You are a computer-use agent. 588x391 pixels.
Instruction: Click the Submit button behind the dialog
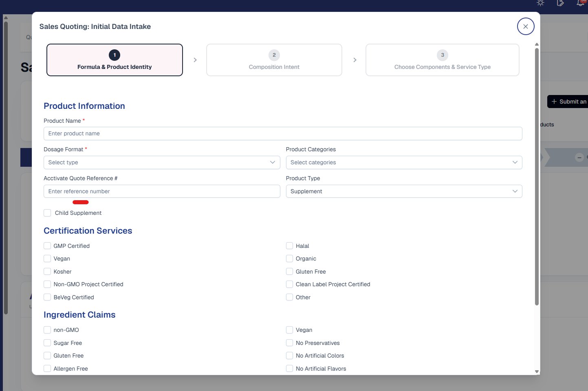[568, 102]
